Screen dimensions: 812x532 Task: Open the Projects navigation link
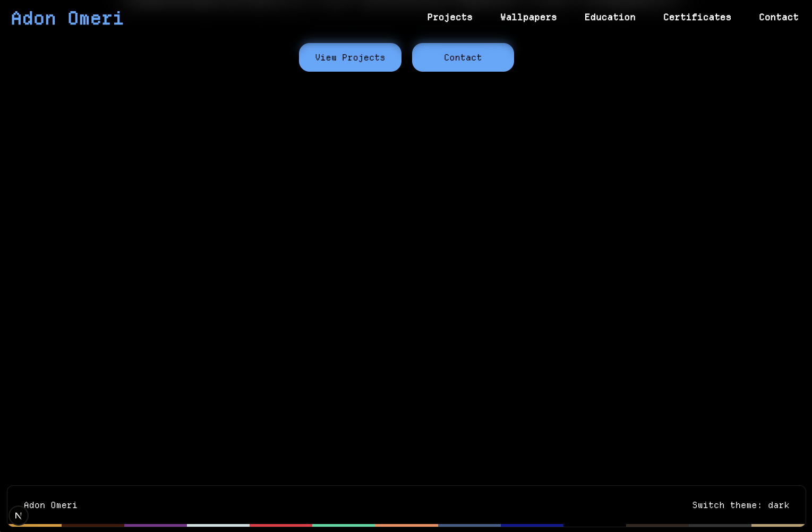pyautogui.click(x=449, y=17)
